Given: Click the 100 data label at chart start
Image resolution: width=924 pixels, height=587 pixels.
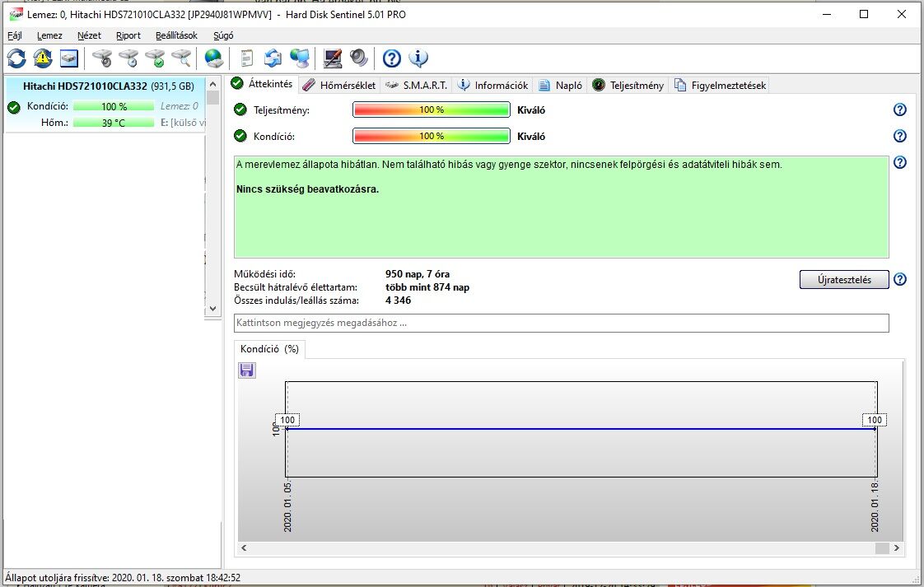Looking at the screenshot, I should tap(287, 420).
